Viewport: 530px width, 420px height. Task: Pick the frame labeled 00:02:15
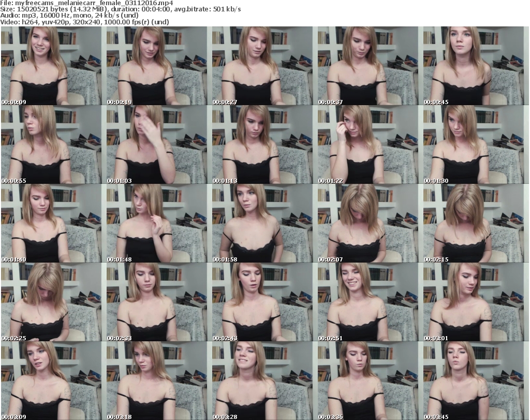coord(474,223)
